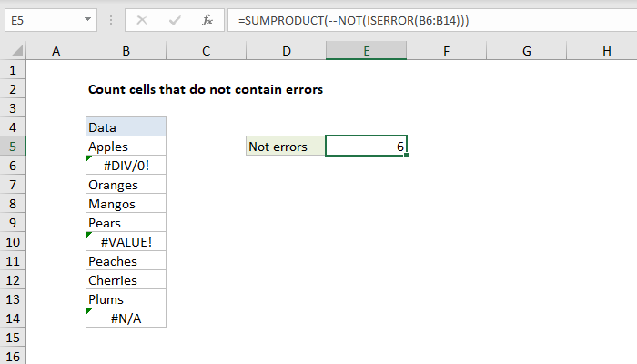This screenshot has height=364, width=637.
Task: Select row 12 header
Action: (x=13, y=280)
